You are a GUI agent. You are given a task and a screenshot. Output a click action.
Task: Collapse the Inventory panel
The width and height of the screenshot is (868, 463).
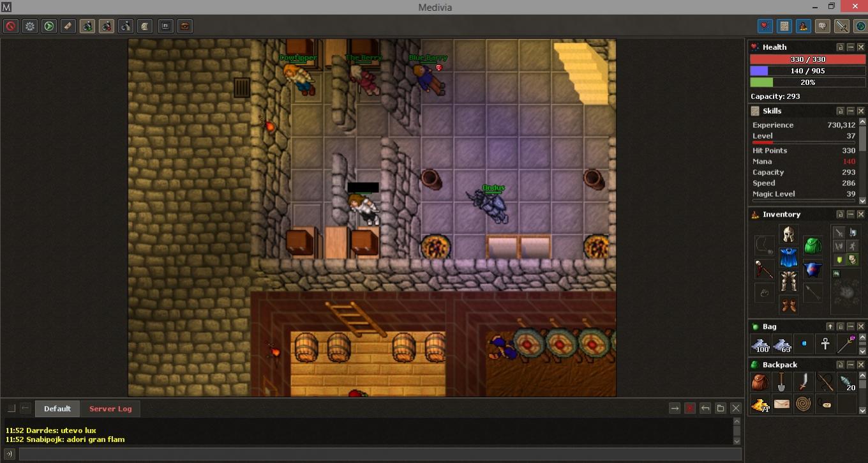pyautogui.click(x=850, y=215)
